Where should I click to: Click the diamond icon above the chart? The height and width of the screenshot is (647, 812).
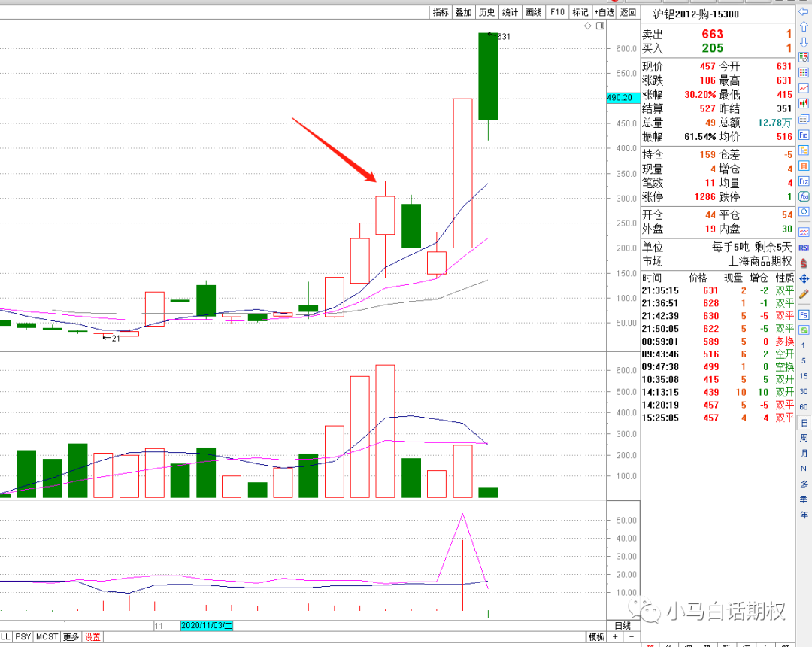pos(588,26)
